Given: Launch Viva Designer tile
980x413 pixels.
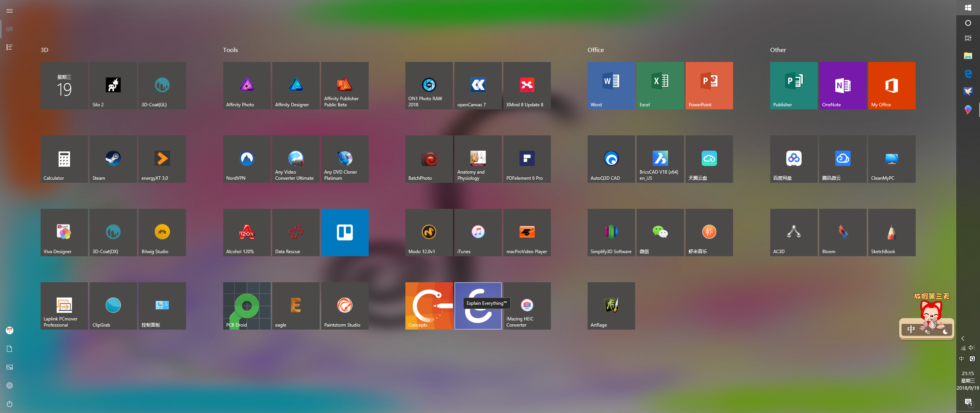Looking at the screenshot, I should 64,233.
